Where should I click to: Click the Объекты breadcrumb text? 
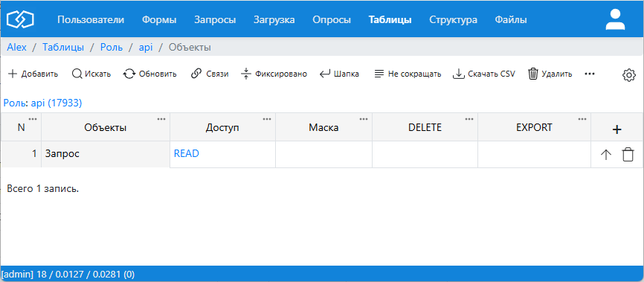tap(190, 48)
